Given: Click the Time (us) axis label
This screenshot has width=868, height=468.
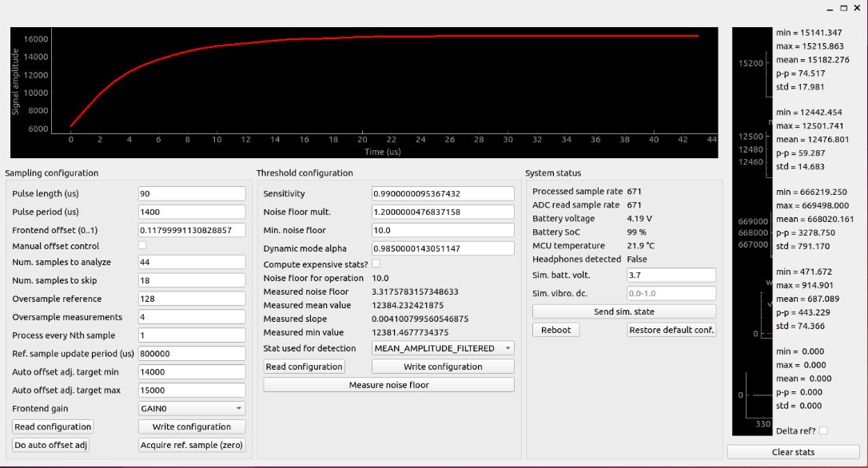Looking at the screenshot, I should 383,152.
